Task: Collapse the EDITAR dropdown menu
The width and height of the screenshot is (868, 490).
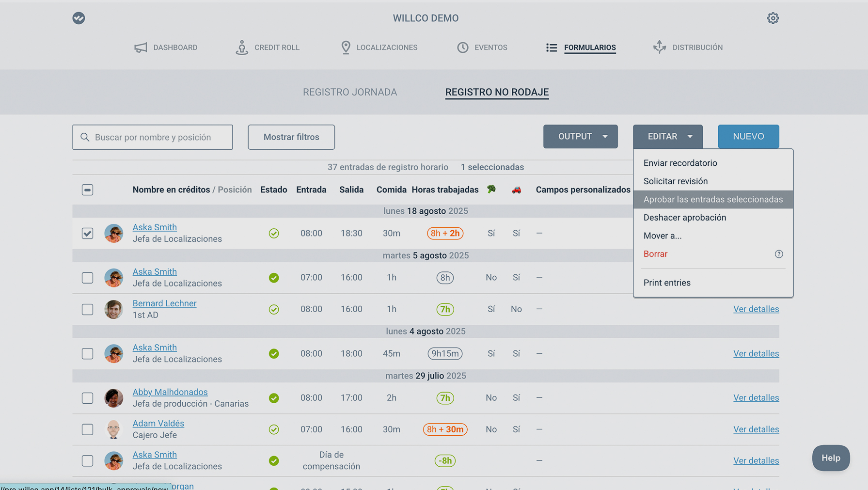Action: [x=667, y=137]
